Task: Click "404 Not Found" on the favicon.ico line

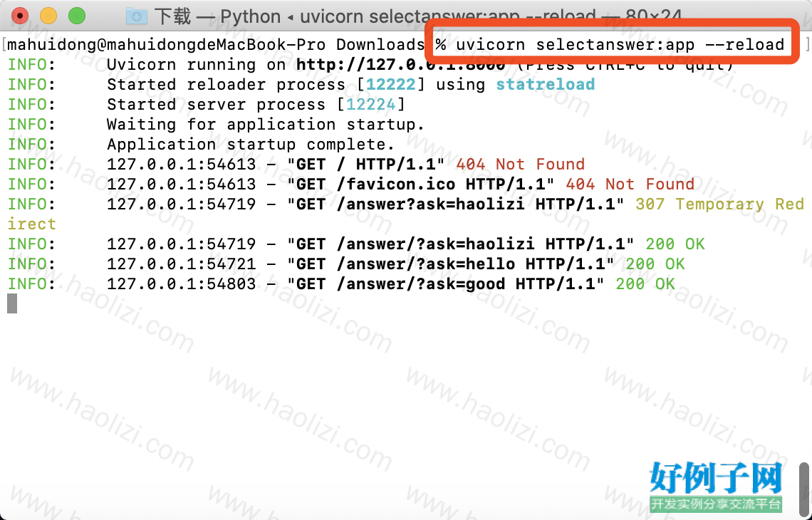Action: (630, 184)
